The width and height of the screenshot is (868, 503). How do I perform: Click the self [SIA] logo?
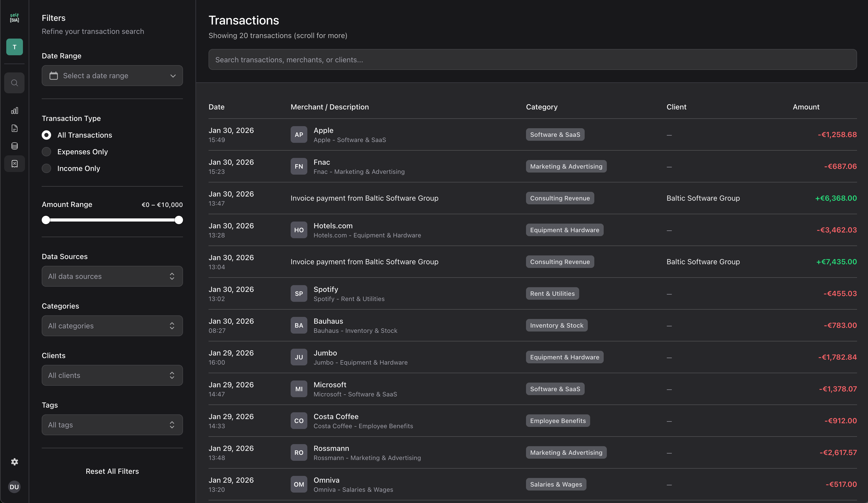click(14, 17)
